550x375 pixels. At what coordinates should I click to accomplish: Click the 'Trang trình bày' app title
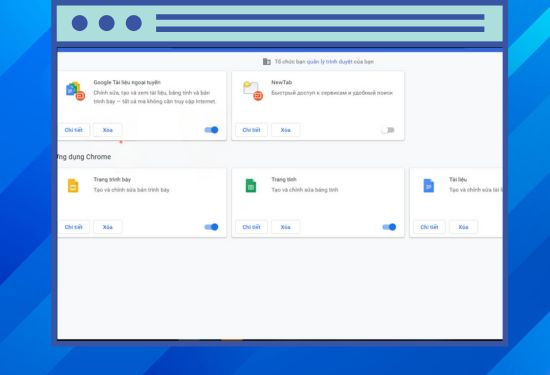112,179
